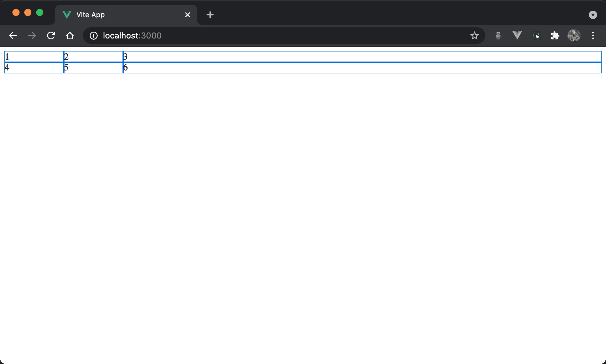This screenshot has height=364, width=606.
Task: Open the Chrome three-dot menu
Action: (x=593, y=36)
